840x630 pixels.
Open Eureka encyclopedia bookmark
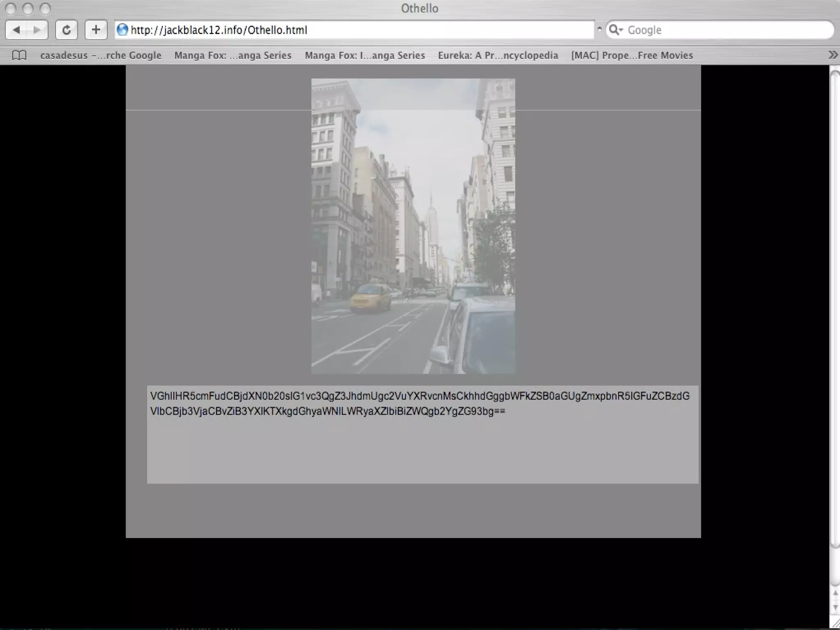pyautogui.click(x=498, y=55)
